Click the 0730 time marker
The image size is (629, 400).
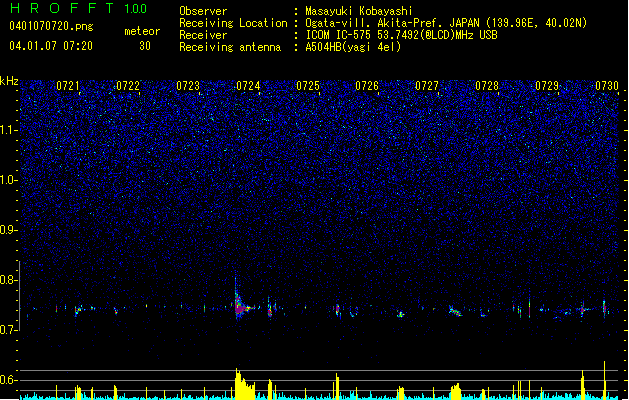click(x=607, y=86)
